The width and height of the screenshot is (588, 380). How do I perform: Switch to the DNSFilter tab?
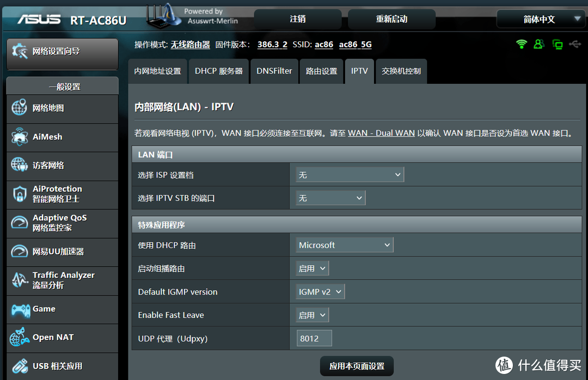click(274, 71)
